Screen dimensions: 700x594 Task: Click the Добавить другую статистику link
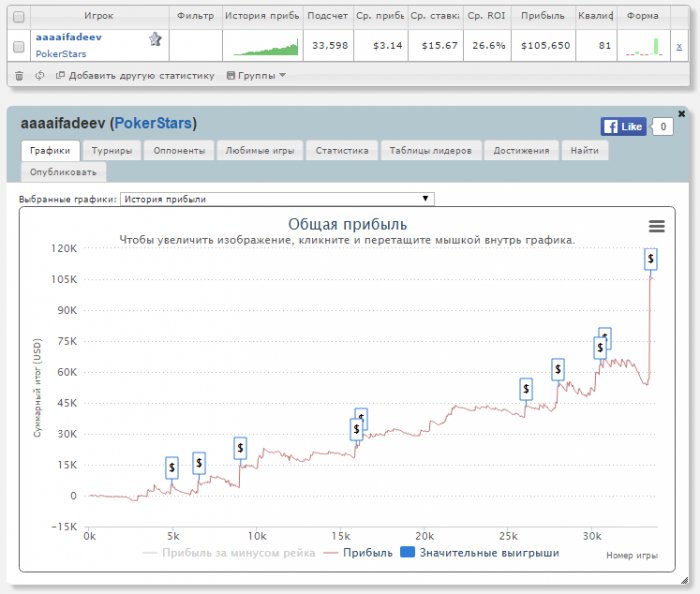135,75
